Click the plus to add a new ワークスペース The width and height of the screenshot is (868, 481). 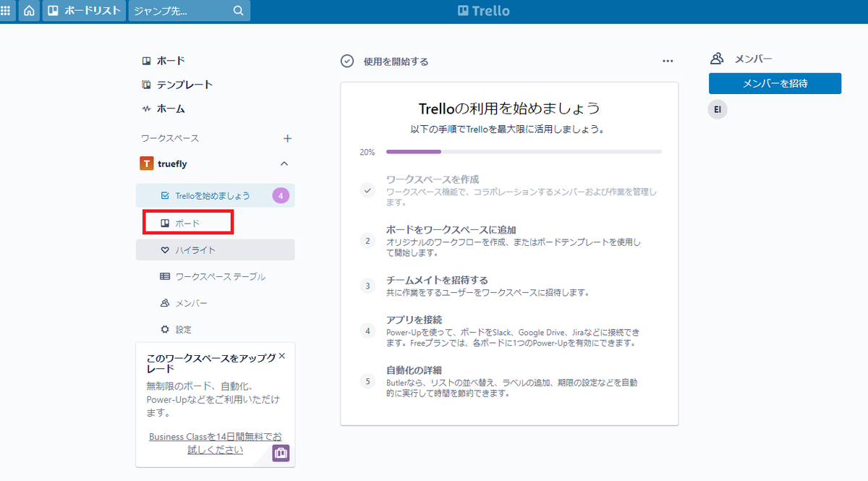(x=287, y=138)
